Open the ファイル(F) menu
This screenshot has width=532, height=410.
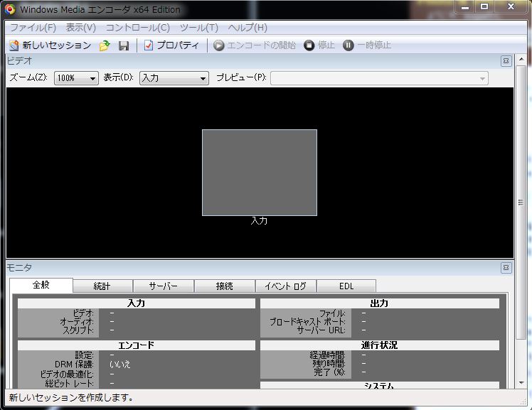[x=33, y=28]
